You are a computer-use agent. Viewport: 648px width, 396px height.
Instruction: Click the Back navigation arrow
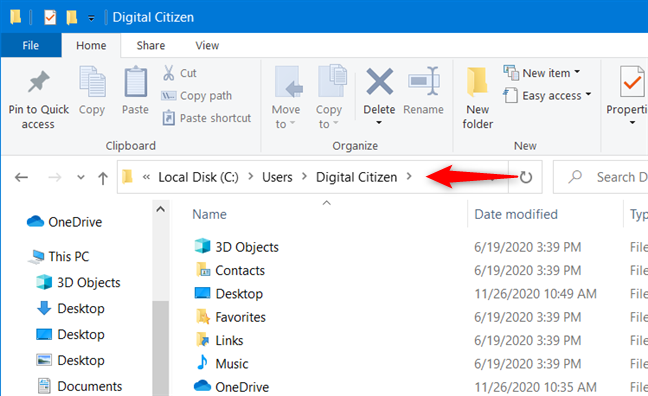21,177
